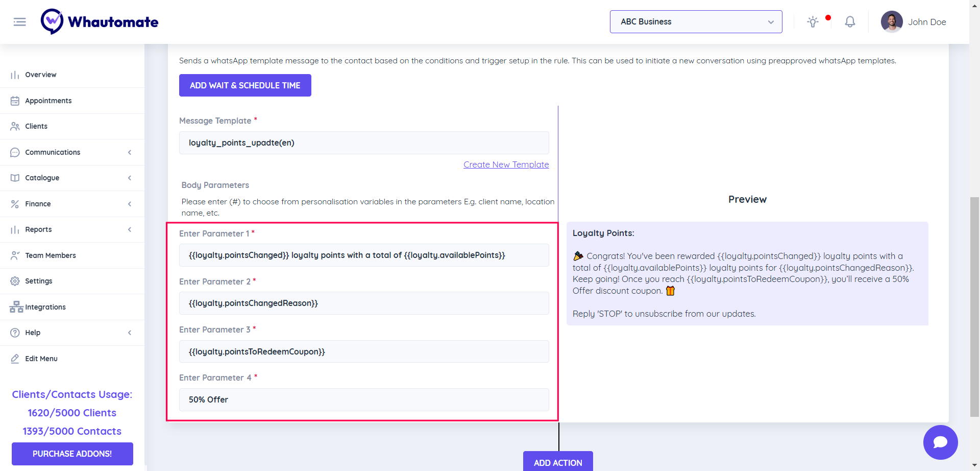Open the Clients menu item
Viewport: 980px width, 471px height.
[x=36, y=126]
